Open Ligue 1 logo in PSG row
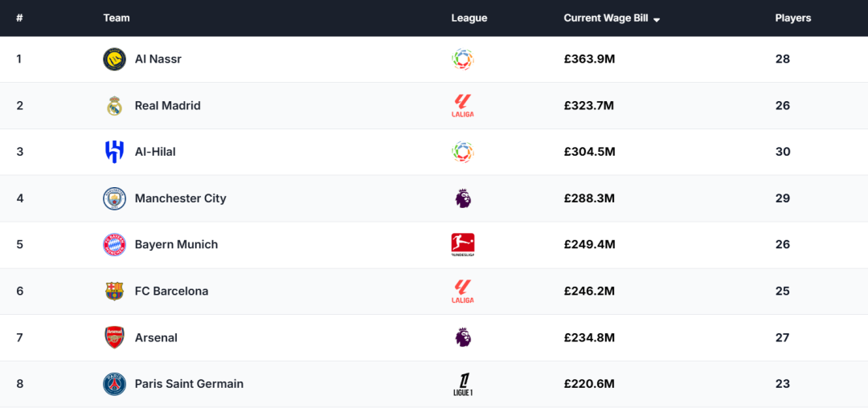Screen dimensions: 868x408 [x=463, y=384]
